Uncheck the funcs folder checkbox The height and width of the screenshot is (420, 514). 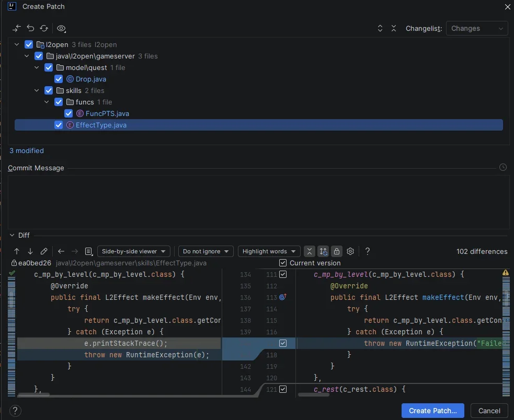(59, 102)
